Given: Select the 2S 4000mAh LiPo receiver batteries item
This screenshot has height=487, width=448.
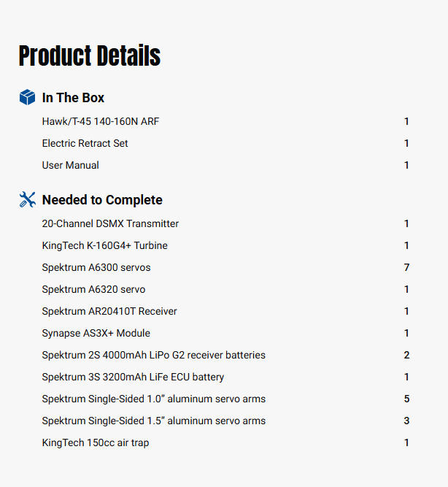Looking at the screenshot, I should click(153, 355).
